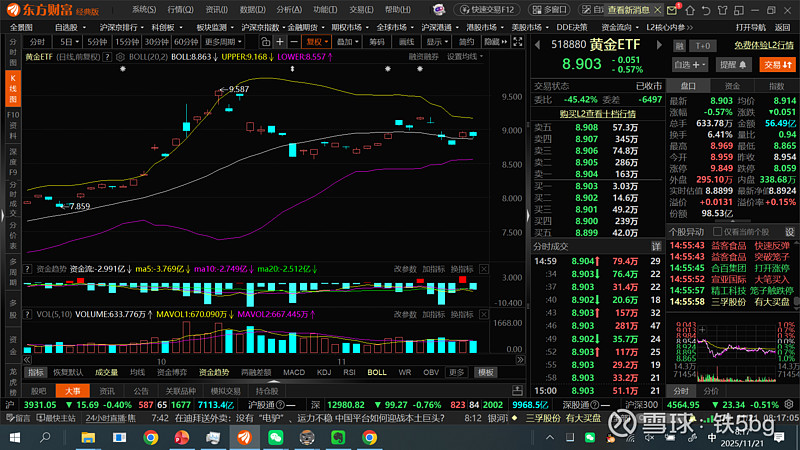The width and height of the screenshot is (800, 450).
Task: Jump chart to latest with right double arrow
Action: click(x=520, y=360)
